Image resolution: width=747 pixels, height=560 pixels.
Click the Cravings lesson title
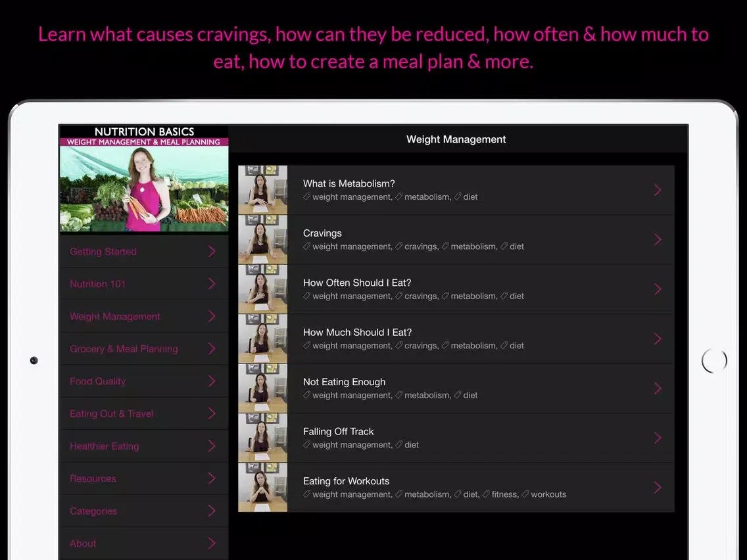click(322, 233)
